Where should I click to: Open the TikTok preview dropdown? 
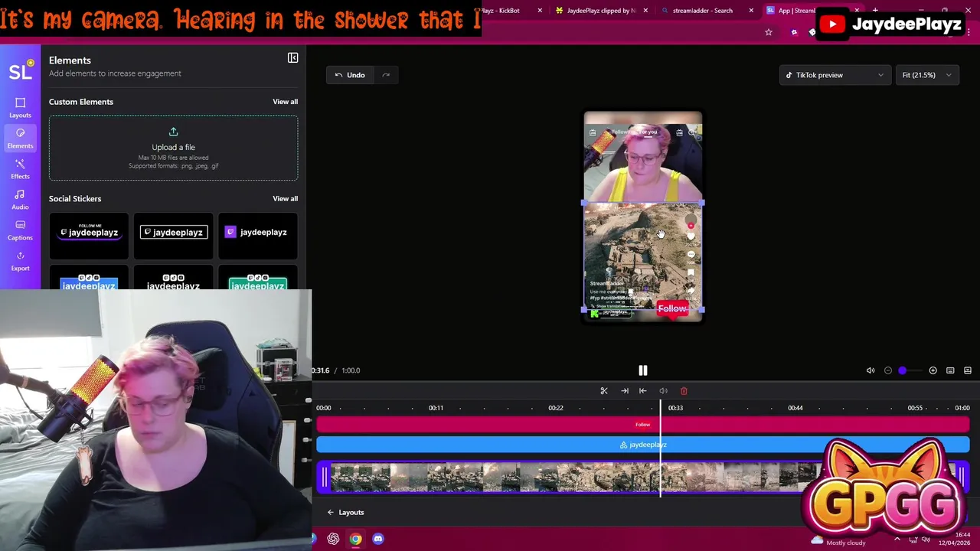835,75
